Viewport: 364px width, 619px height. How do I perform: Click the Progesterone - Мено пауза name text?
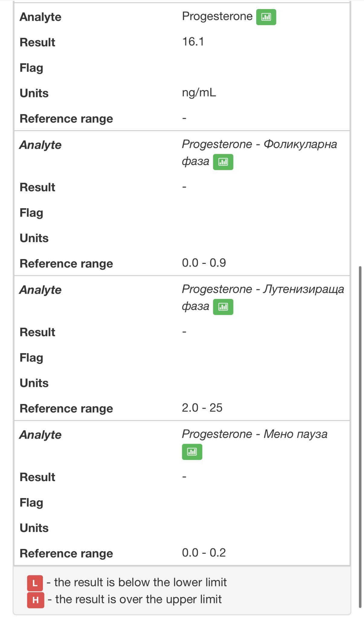(x=254, y=434)
